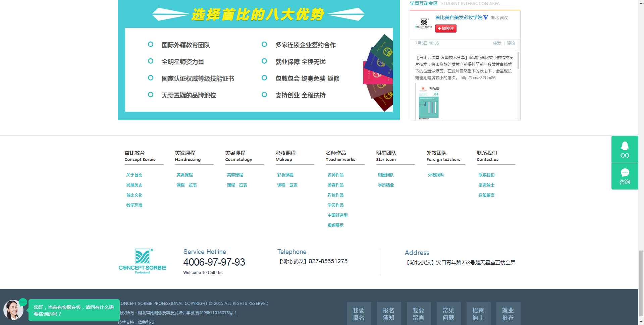Click the Weibo profile logo thumbnail
Screen dimensions: 644x325
click(x=424, y=23)
